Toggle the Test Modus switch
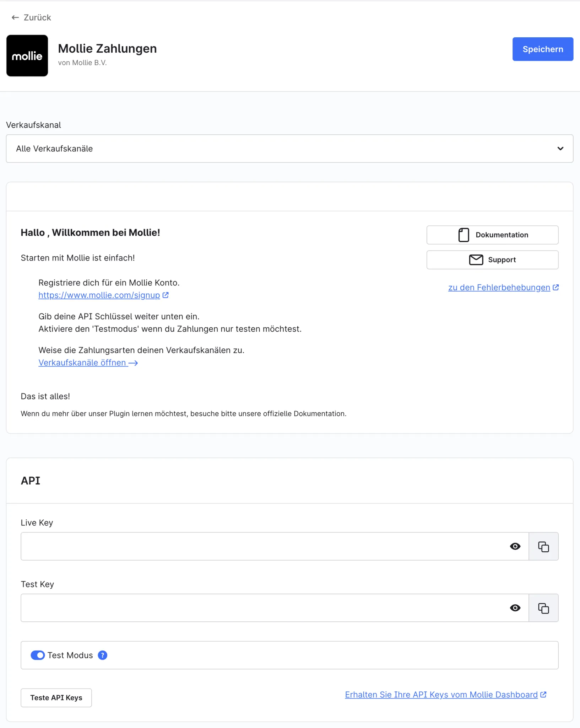This screenshot has width=580, height=728. (x=38, y=655)
